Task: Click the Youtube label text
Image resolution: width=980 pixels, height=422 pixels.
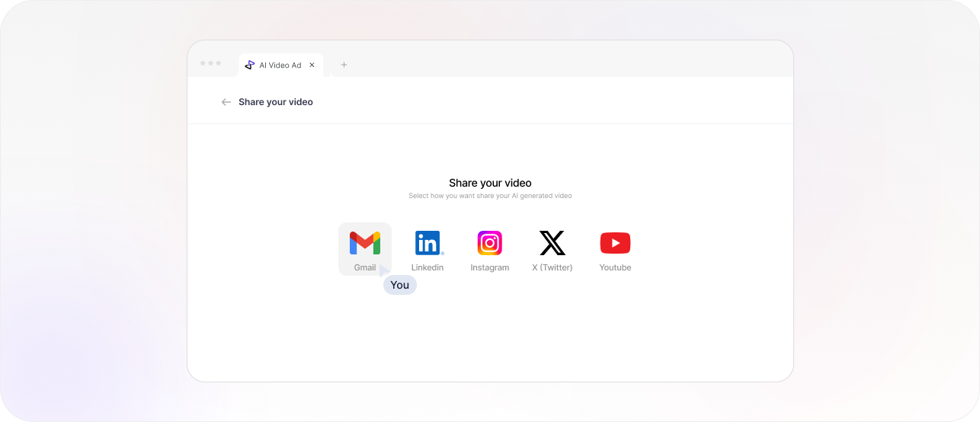Action: pyautogui.click(x=615, y=267)
